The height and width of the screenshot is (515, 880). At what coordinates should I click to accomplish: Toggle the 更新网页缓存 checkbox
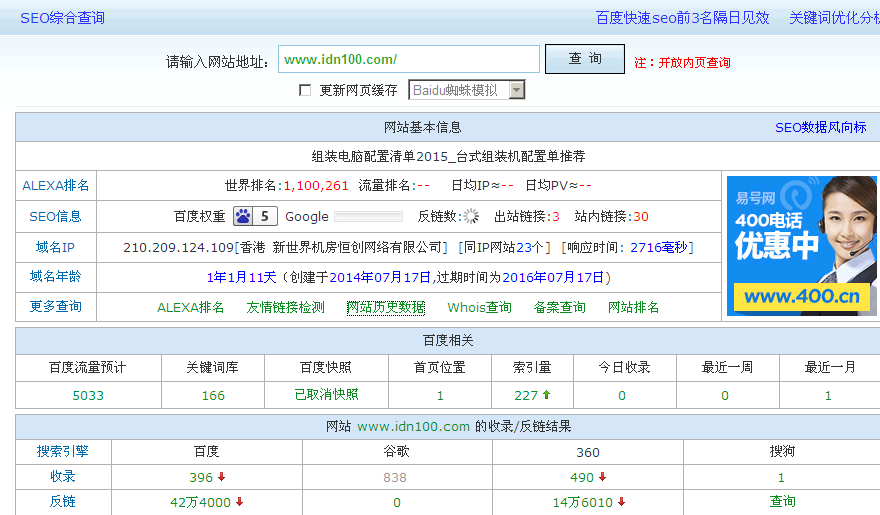pyautogui.click(x=305, y=90)
